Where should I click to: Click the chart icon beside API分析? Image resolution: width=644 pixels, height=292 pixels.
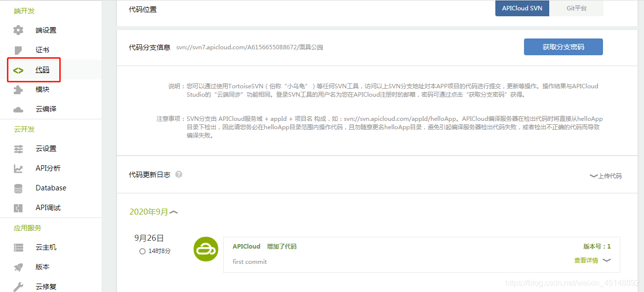pos(18,168)
